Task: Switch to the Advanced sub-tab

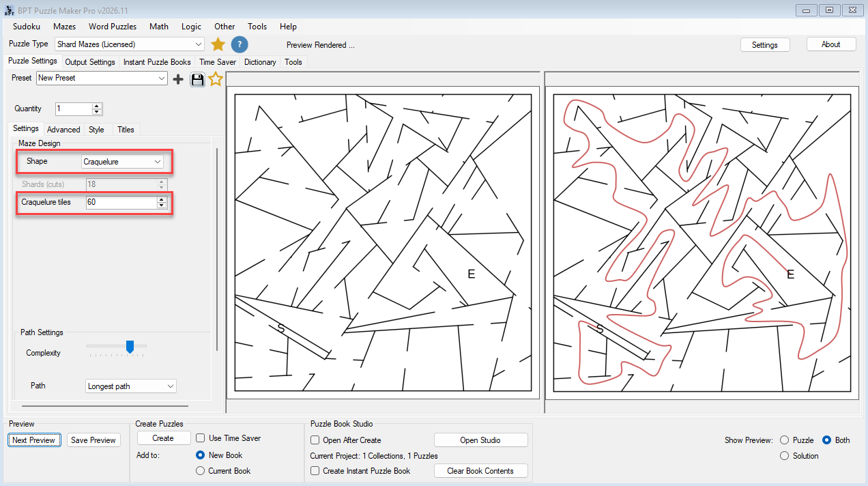Action: click(63, 130)
